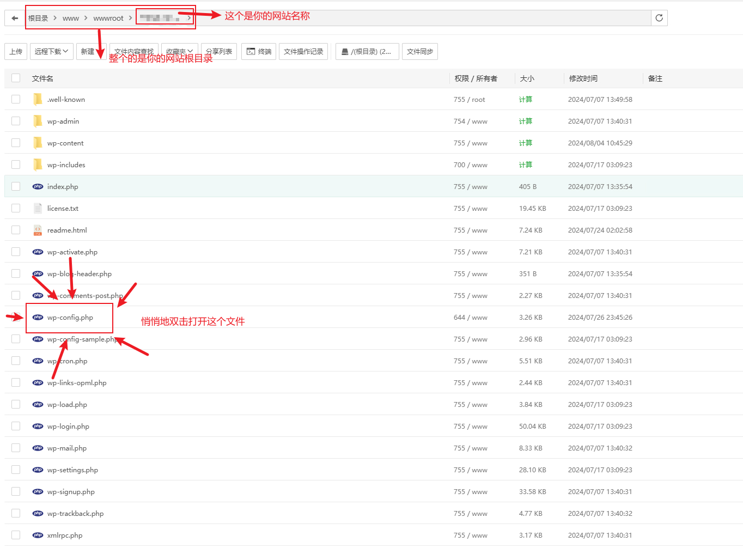The width and height of the screenshot is (743, 560).
Task: Click 计算 size link for wp-includes
Action: pos(525,165)
